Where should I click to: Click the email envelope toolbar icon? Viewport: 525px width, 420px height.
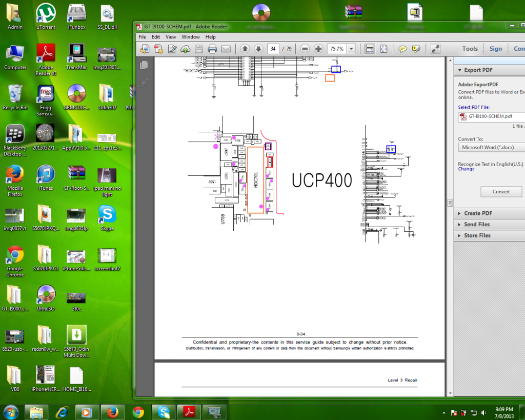[x=226, y=49]
